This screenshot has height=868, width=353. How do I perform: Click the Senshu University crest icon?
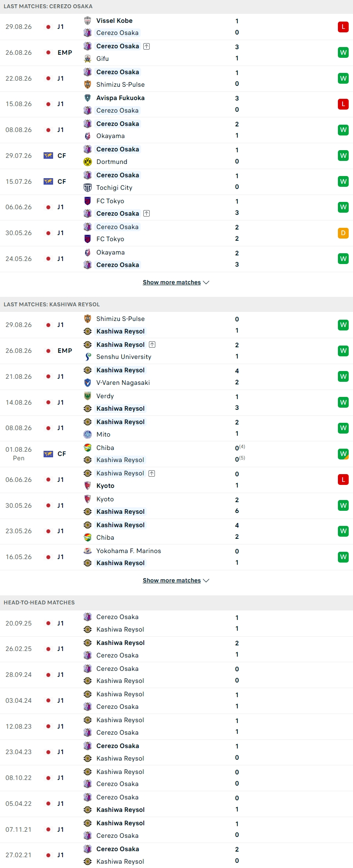tap(88, 357)
